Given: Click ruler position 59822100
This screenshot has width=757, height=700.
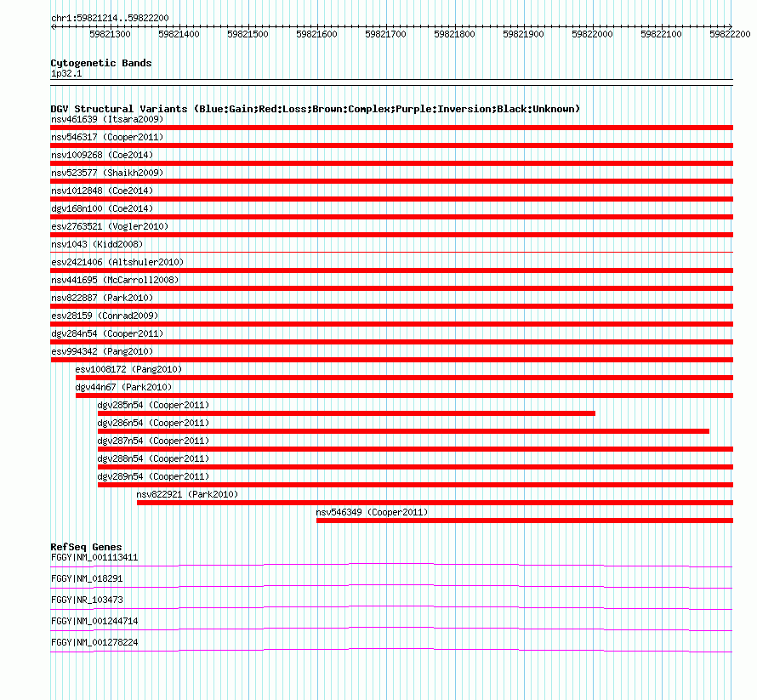Looking at the screenshot, I should 662,34.
